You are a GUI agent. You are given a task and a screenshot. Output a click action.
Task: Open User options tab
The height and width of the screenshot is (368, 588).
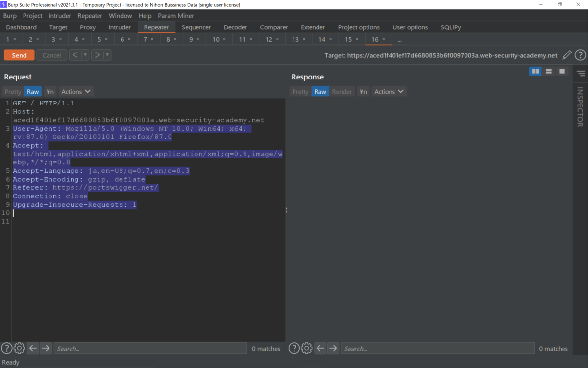(410, 27)
